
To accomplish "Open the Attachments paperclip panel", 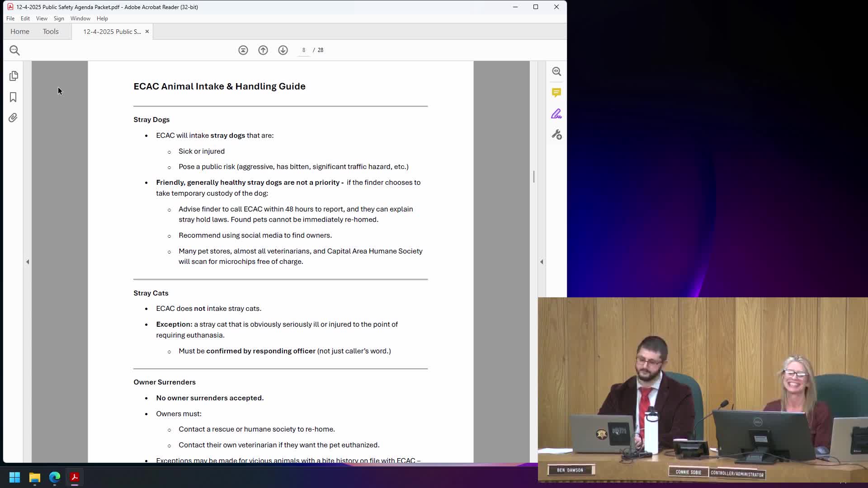I will (x=13, y=118).
